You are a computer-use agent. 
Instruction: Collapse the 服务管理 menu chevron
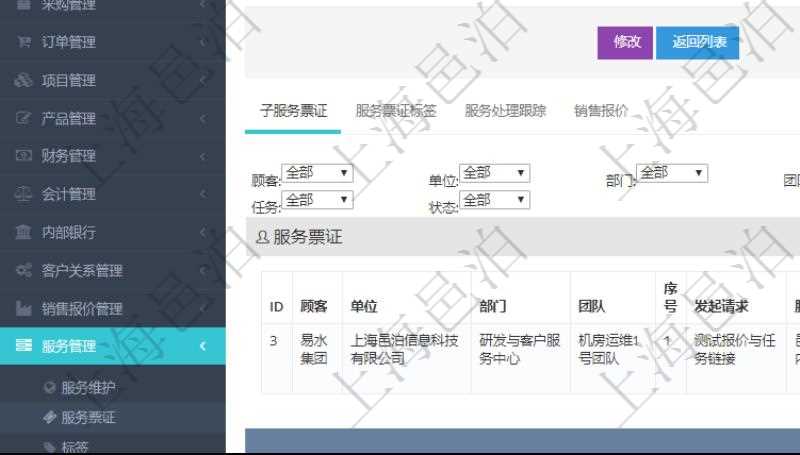[x=203, y=346]
